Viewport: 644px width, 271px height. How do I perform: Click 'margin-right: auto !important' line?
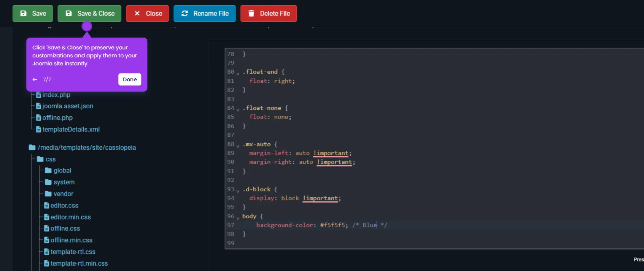302,162
